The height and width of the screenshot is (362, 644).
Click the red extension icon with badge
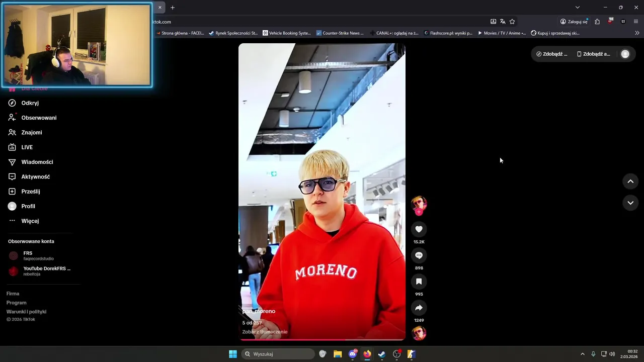click(610, 21)
